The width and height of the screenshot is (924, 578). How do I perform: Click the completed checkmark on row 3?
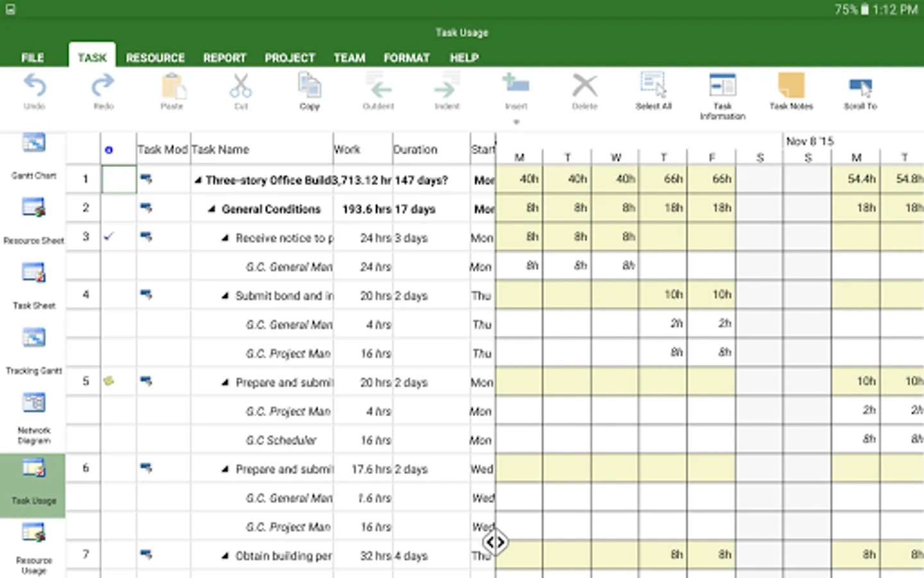point(108,236)
